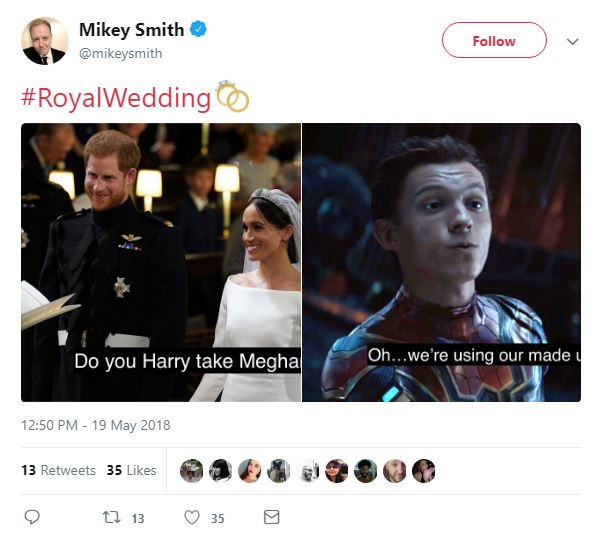This screenshot has width=607, height=542.
Task: View the 35 Likes list
Action: click(131, 470)
